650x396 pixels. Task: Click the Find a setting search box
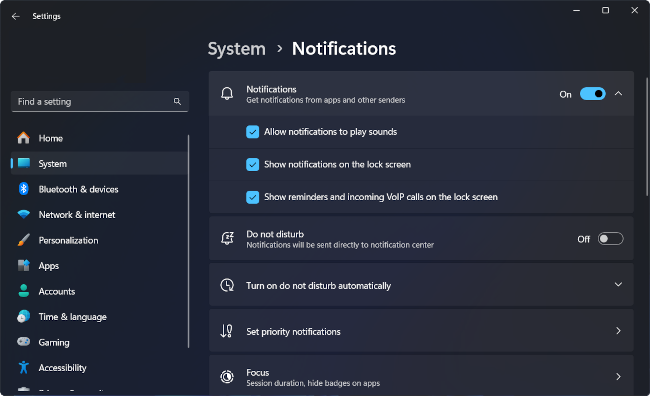100,102
